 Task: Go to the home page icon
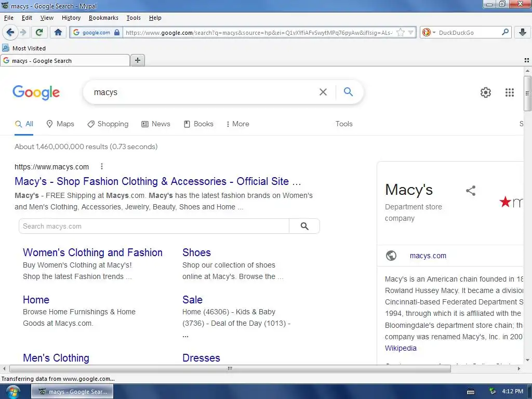[x=58, y=32]
